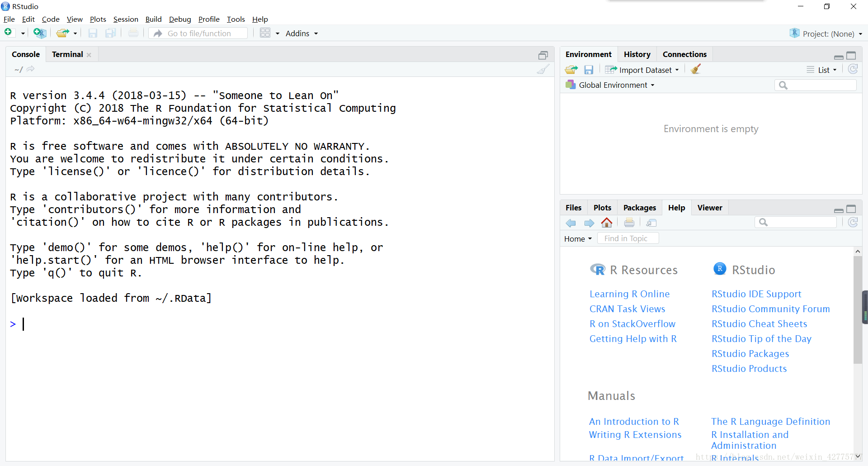Minimize the Help pane
The width and height of the screenshot is (868, 466).
pyautogui.click(x=839, y=210)
